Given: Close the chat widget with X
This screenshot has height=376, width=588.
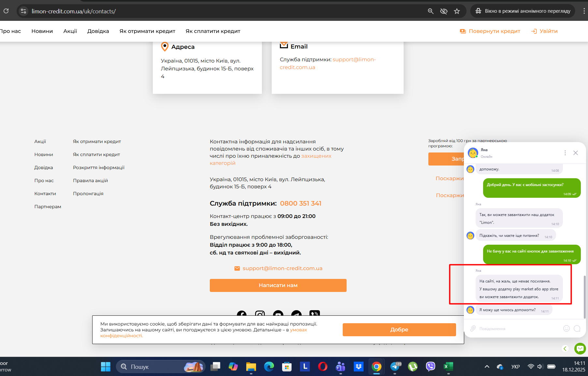Looking at the screenshot, I should click(576, 153).
